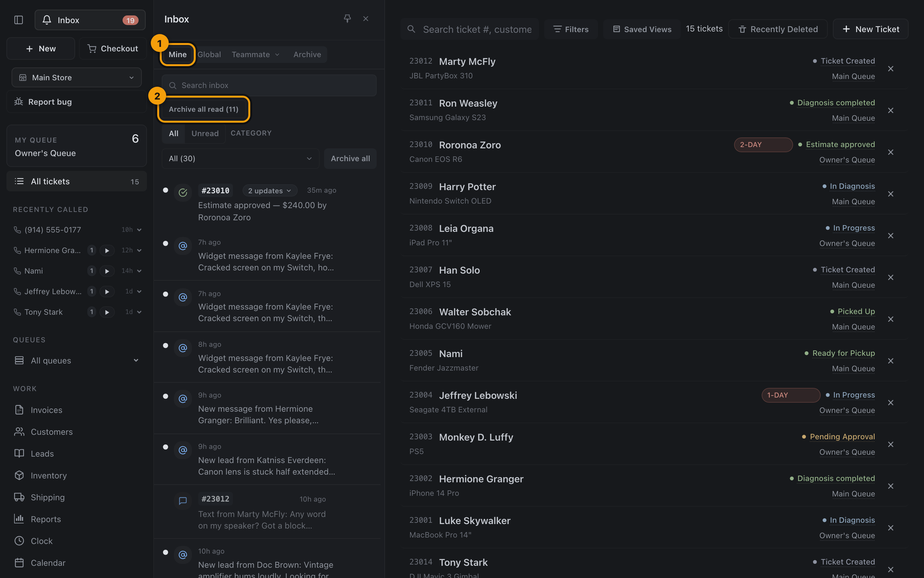
Task: Play Hermione Granger call recording
Action: [107, 250]
